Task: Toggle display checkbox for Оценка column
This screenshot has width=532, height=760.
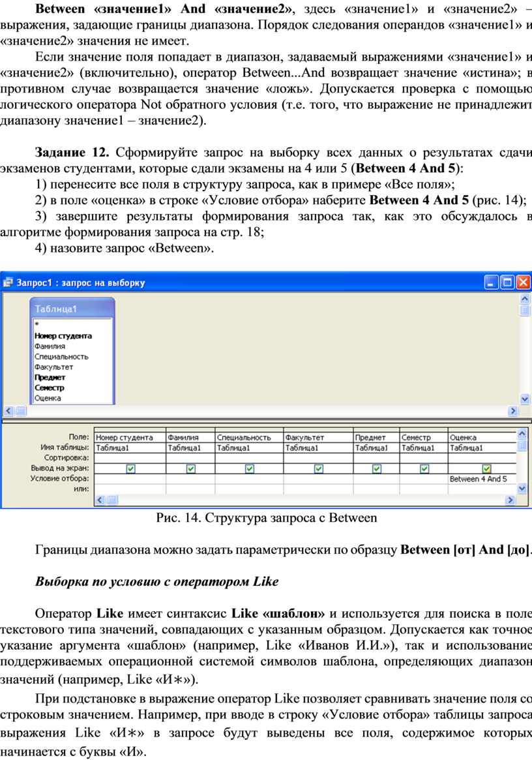Action: pos(486,468)
